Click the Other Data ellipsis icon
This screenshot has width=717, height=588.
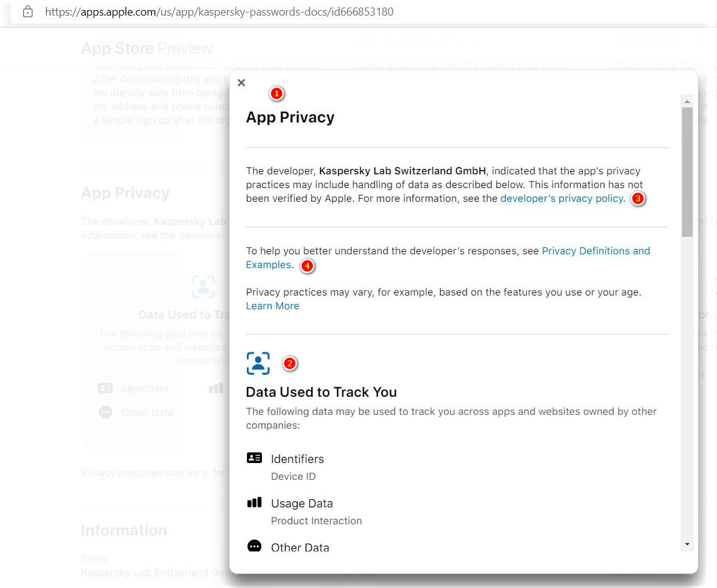(x=254, y=546)
